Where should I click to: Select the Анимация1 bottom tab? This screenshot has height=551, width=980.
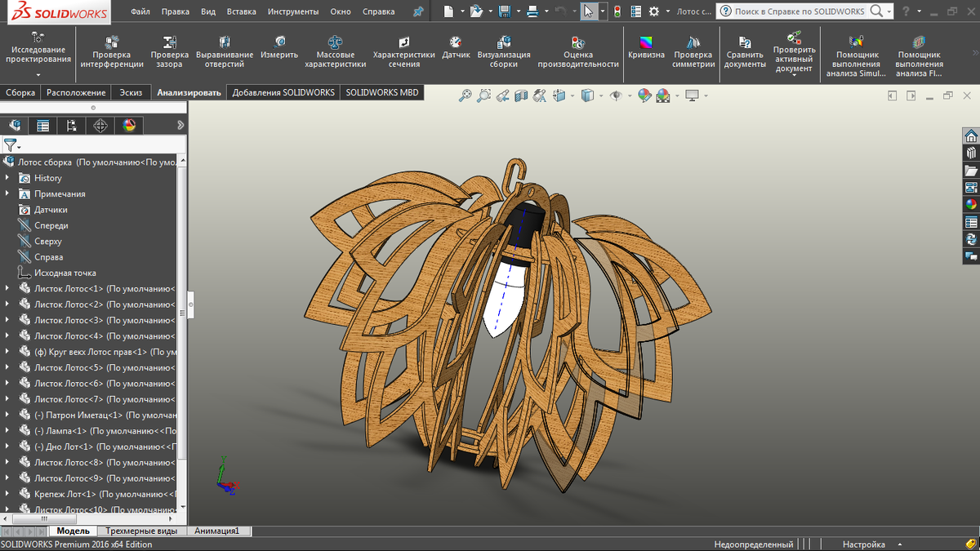[216, 531]
